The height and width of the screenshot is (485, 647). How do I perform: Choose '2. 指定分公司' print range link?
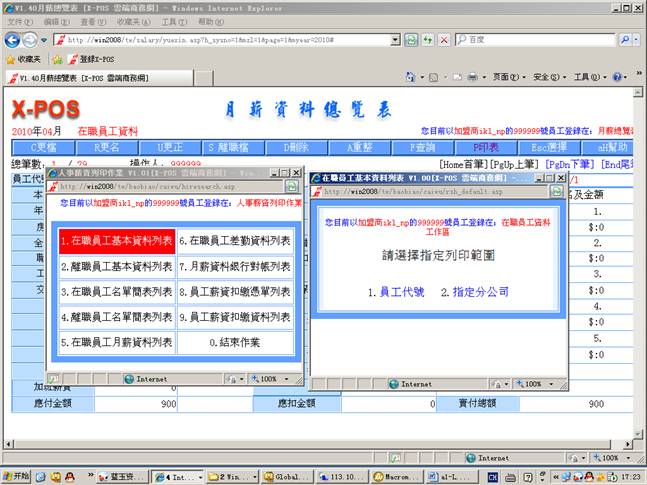pos(480,292)
